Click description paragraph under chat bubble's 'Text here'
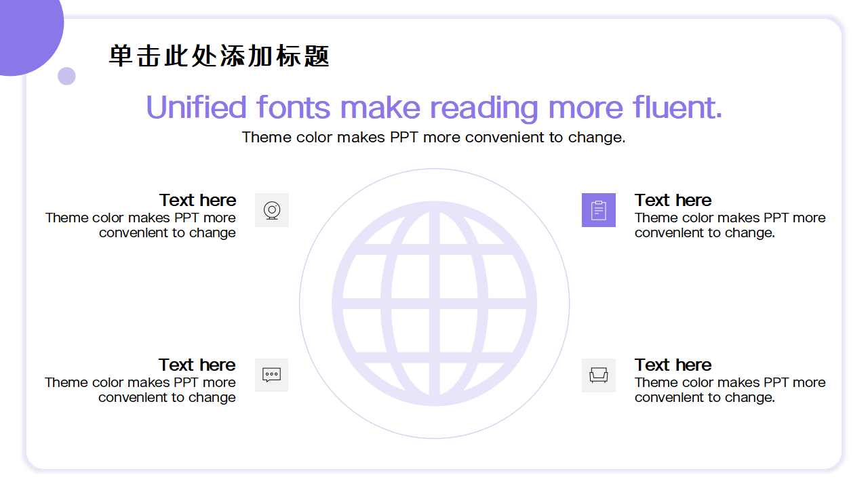Screen dimensions: 868x488 (x=140, y=390)
